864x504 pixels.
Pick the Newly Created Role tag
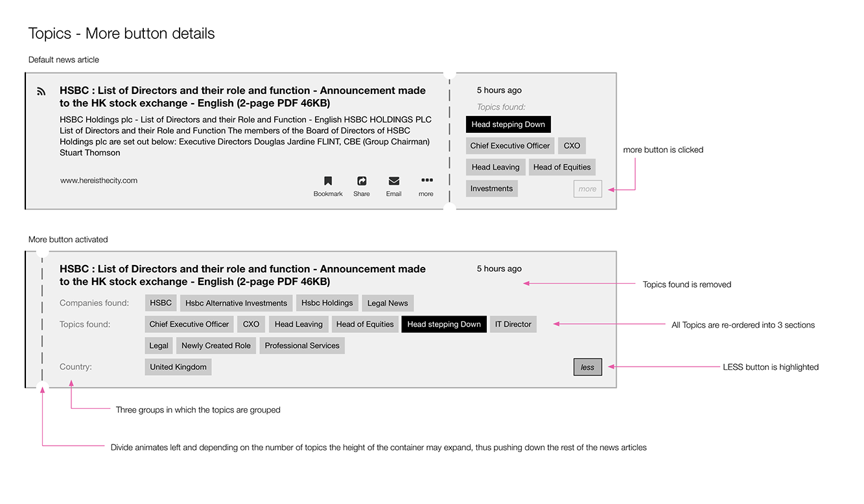[216, 346]
